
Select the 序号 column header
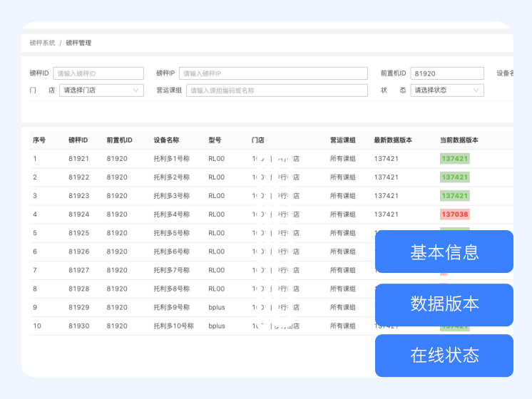pyautogui.click(x=39, y=140)
